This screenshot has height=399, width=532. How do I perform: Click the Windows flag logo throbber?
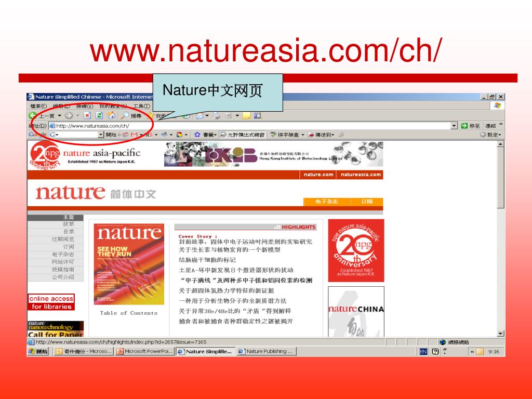497,105
